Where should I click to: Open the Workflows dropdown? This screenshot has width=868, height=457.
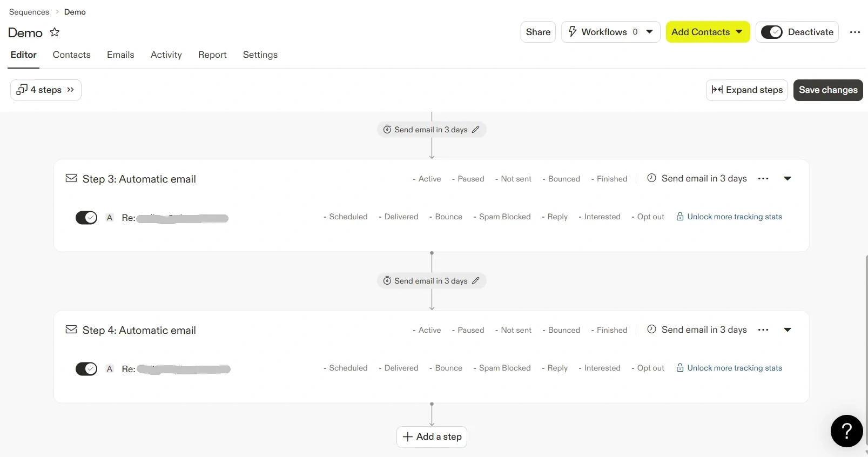click(x=610, y=32)
